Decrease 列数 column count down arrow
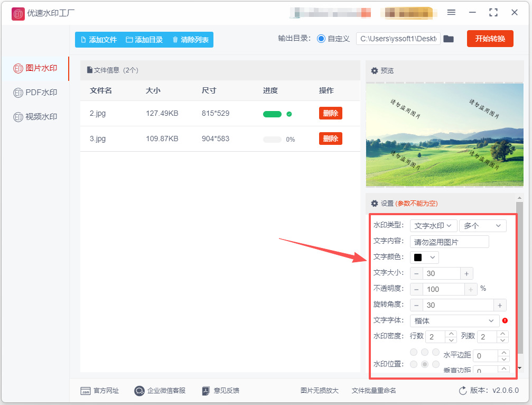Viewport: 532px width, 405px height. click(503, 340)
